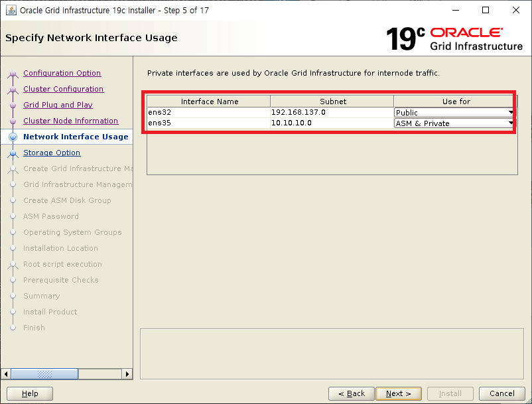Image resolution: width=532 pixels, height=404 pixels.
Task: Close the installer window
Action: 515,10
